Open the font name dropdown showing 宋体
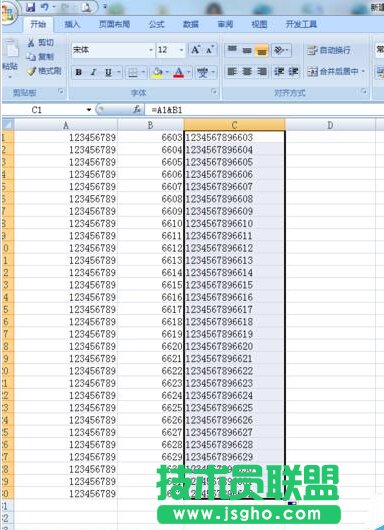 [x=151, y=50]
